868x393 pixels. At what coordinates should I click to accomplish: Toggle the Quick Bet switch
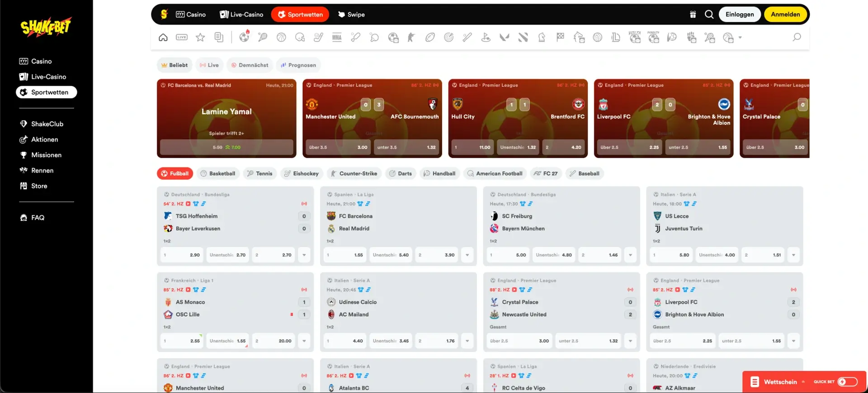click(x=848, y=382)
